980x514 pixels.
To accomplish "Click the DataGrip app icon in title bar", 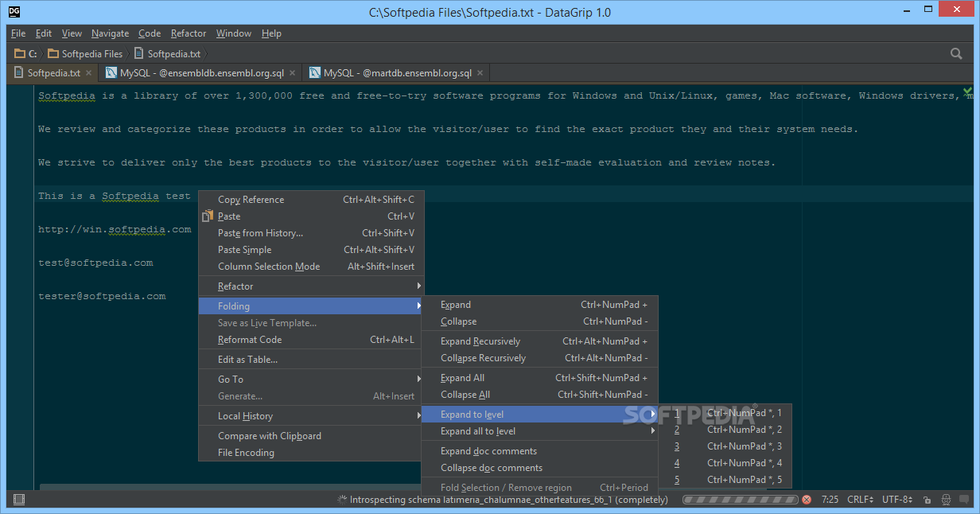I will coord(14,12).
